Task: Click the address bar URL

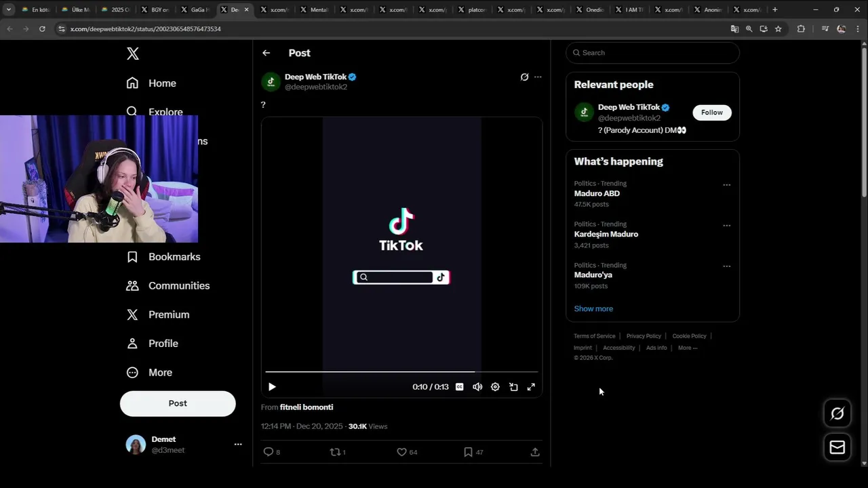Action: pyautogui.click(x=146, y=29)
